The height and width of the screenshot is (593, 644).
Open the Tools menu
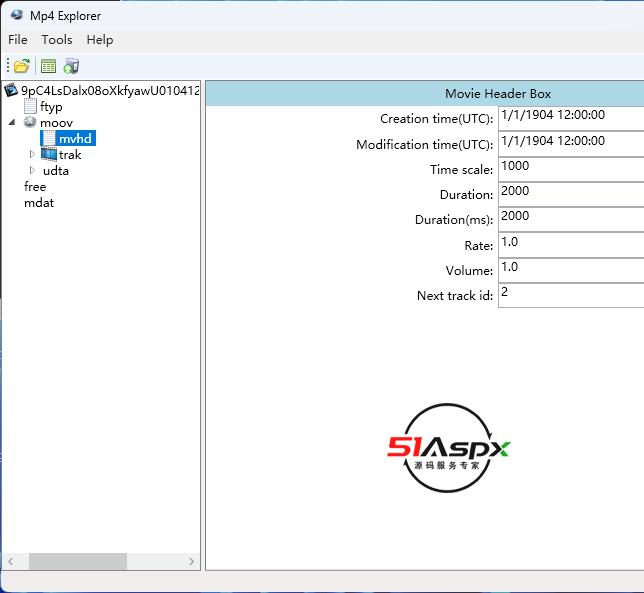coord(57,40)
